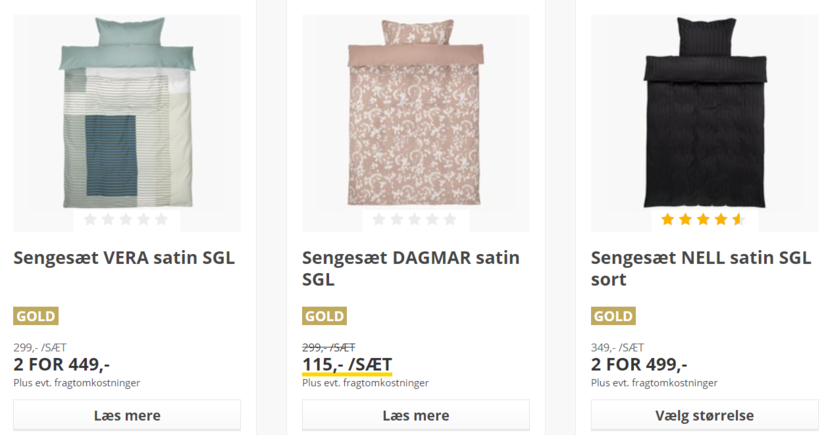
Task: Open the Sengesæt NELL satin SGL sort title
Action: [x=701, y=268]
